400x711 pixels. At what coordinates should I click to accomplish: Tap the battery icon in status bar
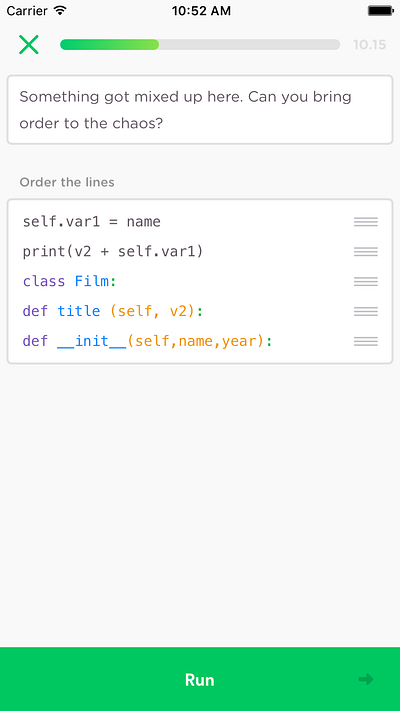[380, 10]
